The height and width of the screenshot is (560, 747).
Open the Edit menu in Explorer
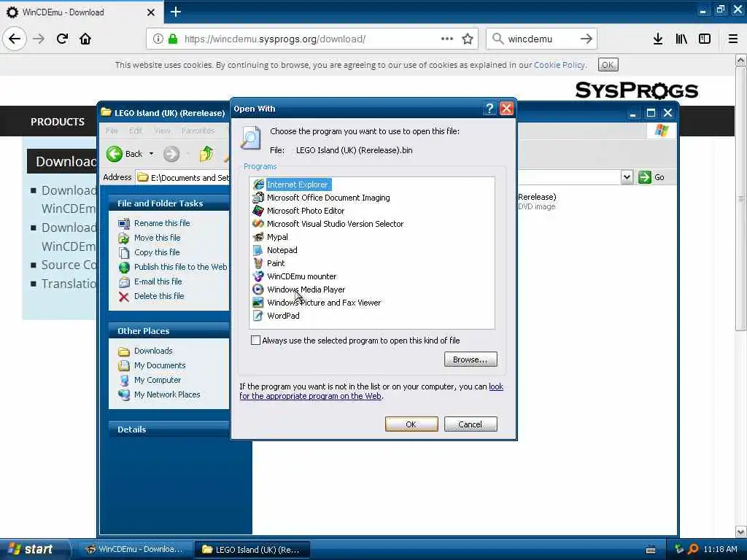[x=135, y=131]
